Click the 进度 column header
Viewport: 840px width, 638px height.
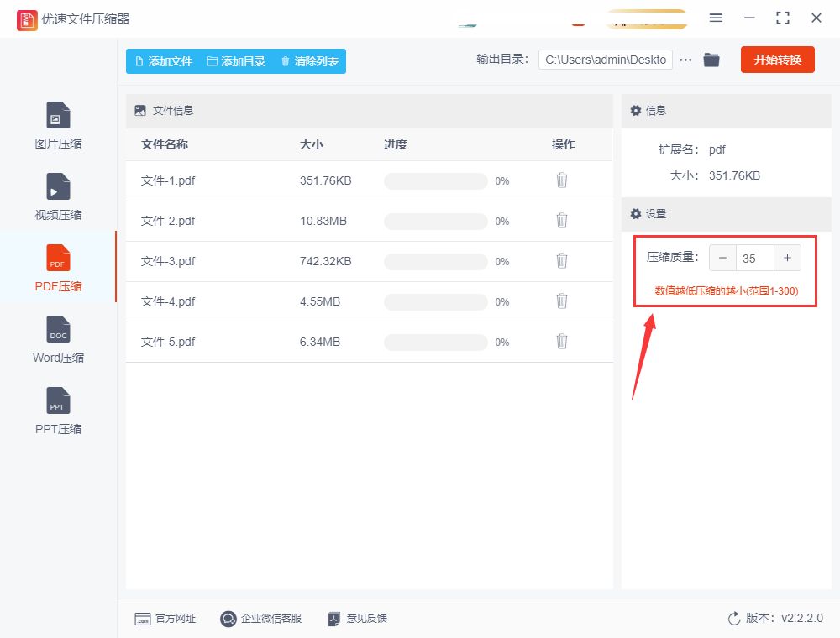396,144
